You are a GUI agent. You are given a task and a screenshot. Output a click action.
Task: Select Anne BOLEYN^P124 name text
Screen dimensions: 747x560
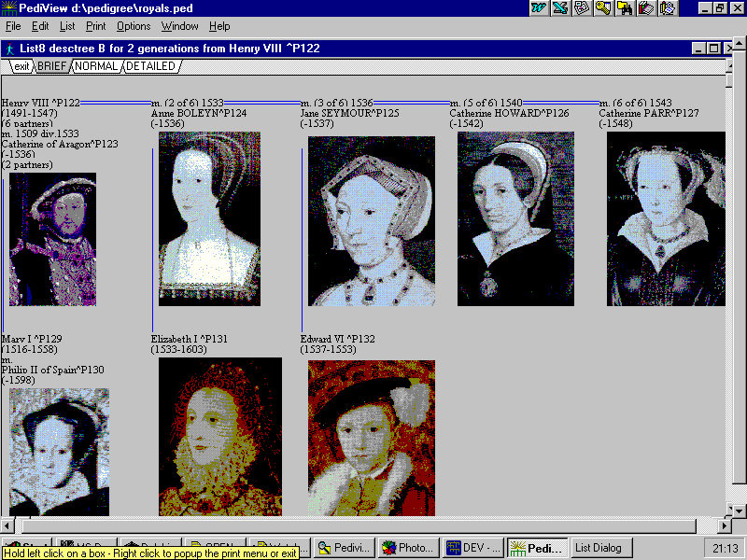coord(199,113)
